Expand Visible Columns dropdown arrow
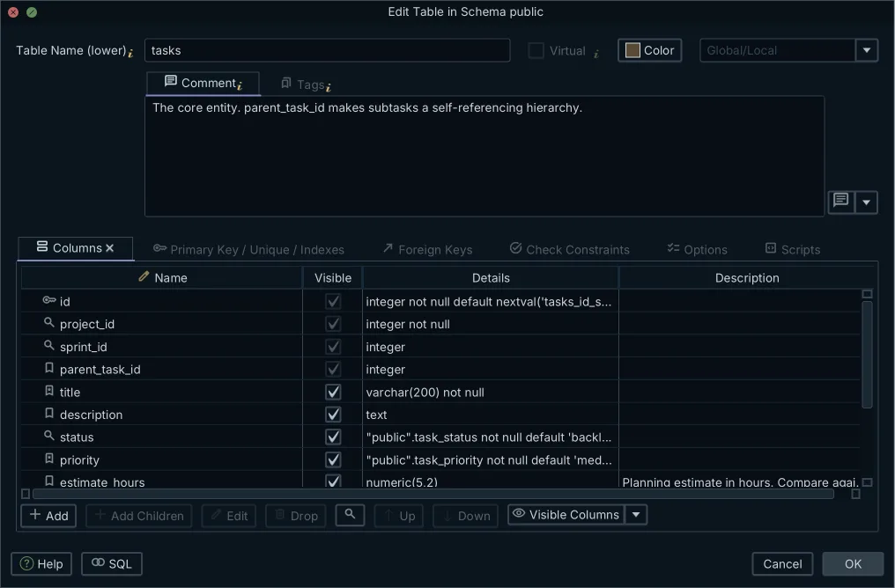 pos(636,515)
